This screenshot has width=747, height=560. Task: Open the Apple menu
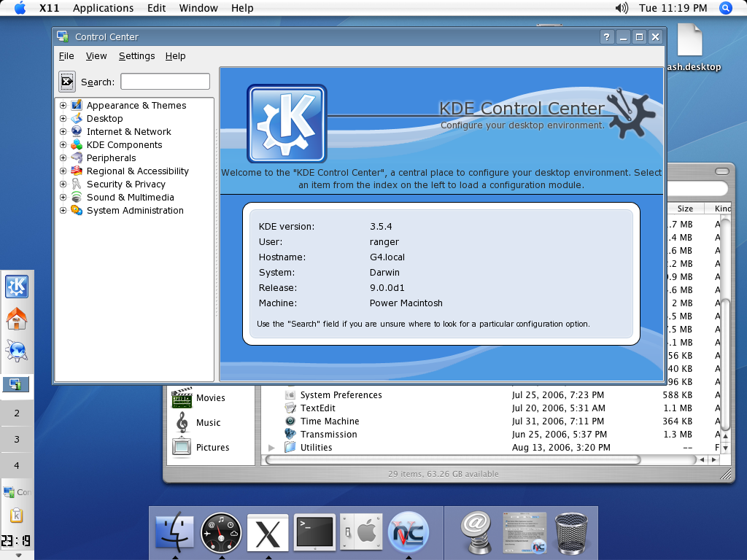tap(20, 7)
